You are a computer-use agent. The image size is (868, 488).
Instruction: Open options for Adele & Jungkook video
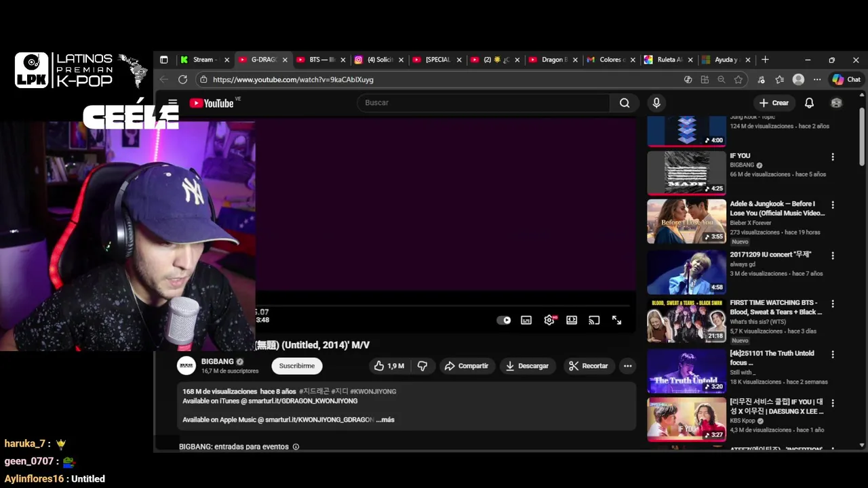(833, 205)
